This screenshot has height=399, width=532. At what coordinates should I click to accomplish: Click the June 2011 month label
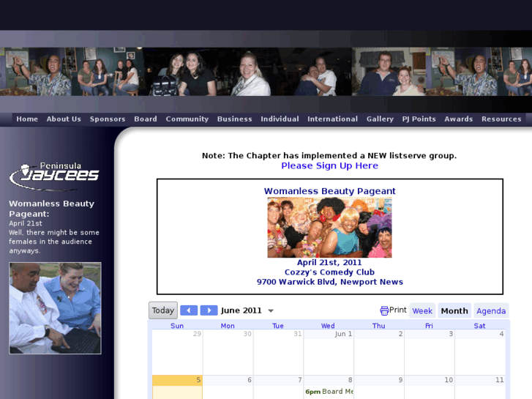(x=241, y=310)
